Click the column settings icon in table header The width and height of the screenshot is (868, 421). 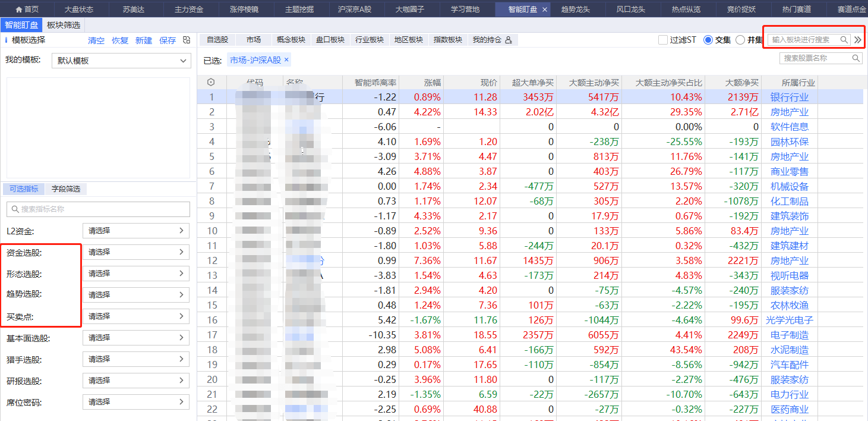pos(211,83)
